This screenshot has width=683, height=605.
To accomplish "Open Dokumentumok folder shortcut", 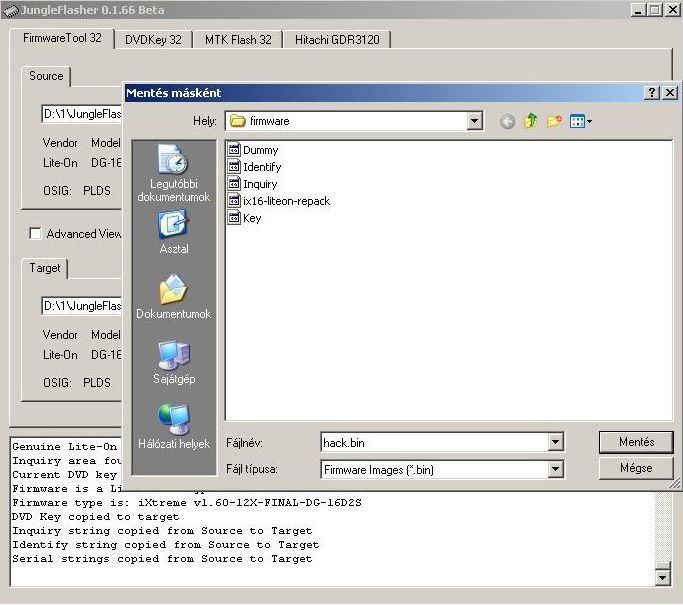I will coord(173,297).
